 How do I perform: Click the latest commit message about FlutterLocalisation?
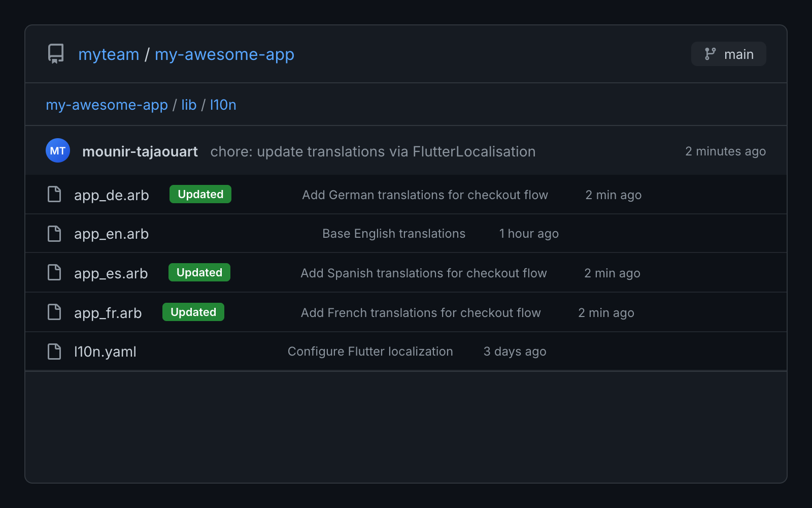[x=373, y=151]
